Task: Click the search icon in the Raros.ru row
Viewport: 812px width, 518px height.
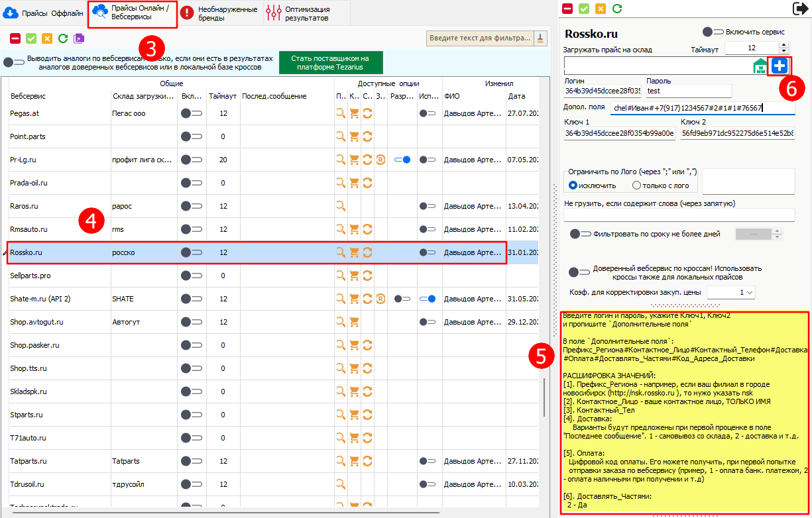Action: tap(341, 206)
